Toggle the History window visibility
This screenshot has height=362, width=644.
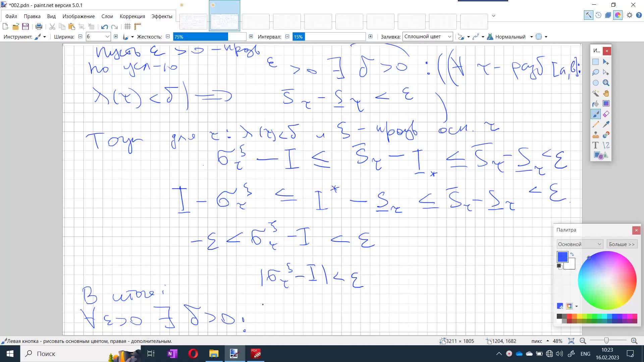click(x=598, y=15)
